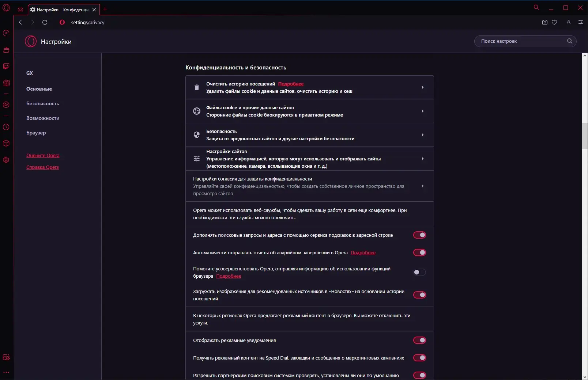Click the vertical scrollbar thumb

[585, 136]
